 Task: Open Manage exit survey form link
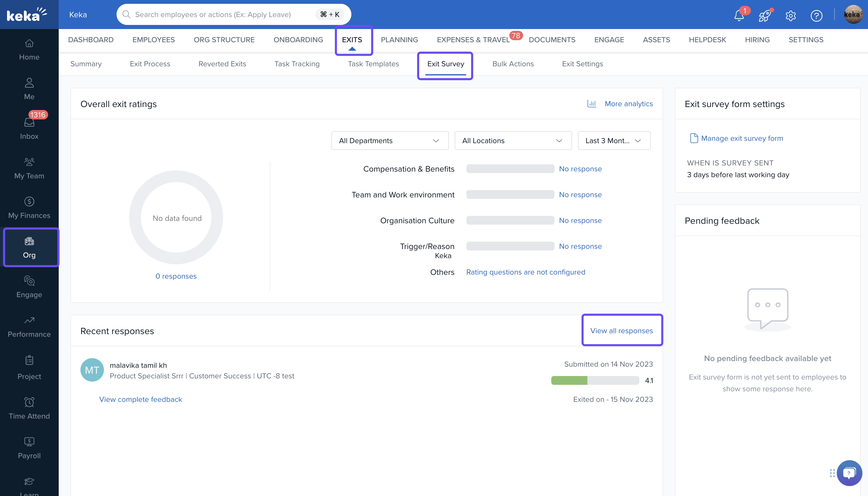tap(741, 138)
